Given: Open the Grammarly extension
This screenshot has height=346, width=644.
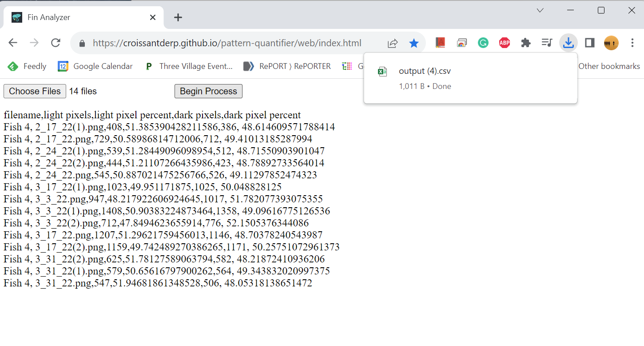Looking at the screenshot, I should tap(483, 43).
